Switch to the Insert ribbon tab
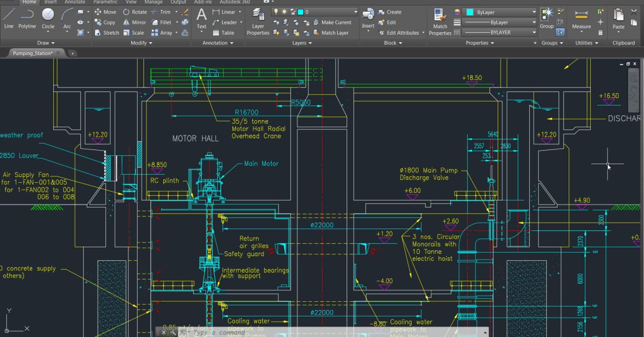The width and height of the screenshot is (644, 337). pos(50,2)
